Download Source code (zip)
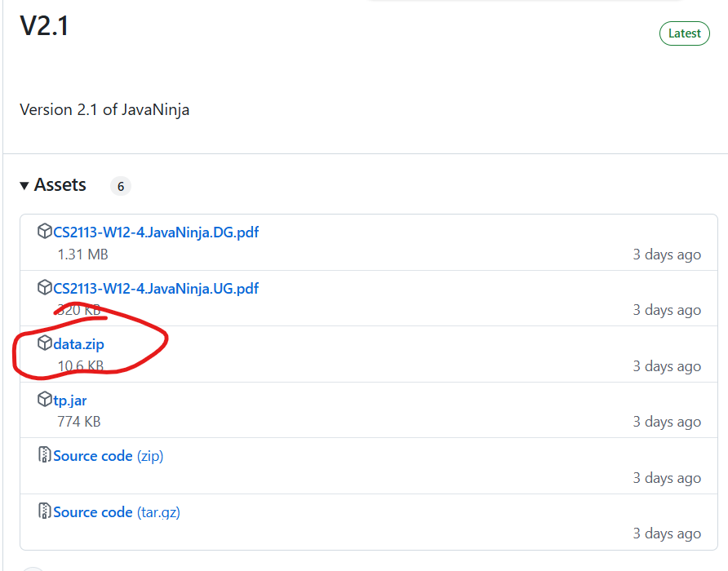This screenshot has height=571, width=728. pos(109,456)
